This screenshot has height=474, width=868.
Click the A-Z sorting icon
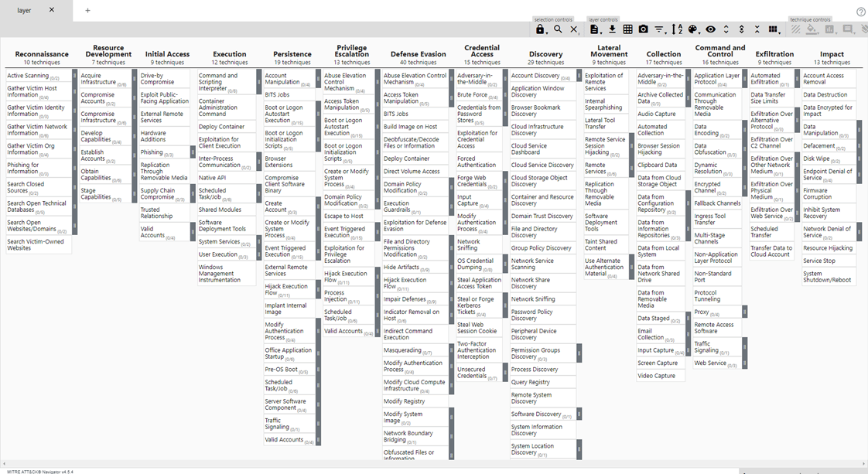point(677,29)
